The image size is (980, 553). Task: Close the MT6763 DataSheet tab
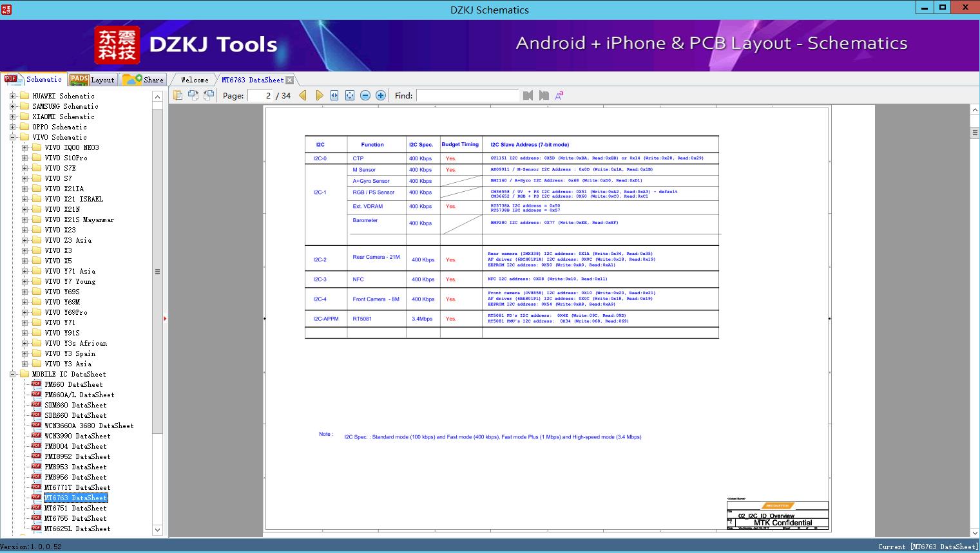point(290,80)
